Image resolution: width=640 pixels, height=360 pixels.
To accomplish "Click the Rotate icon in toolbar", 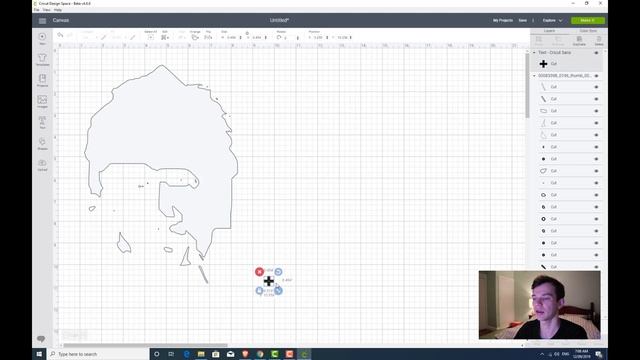I will tap(279, 37).
